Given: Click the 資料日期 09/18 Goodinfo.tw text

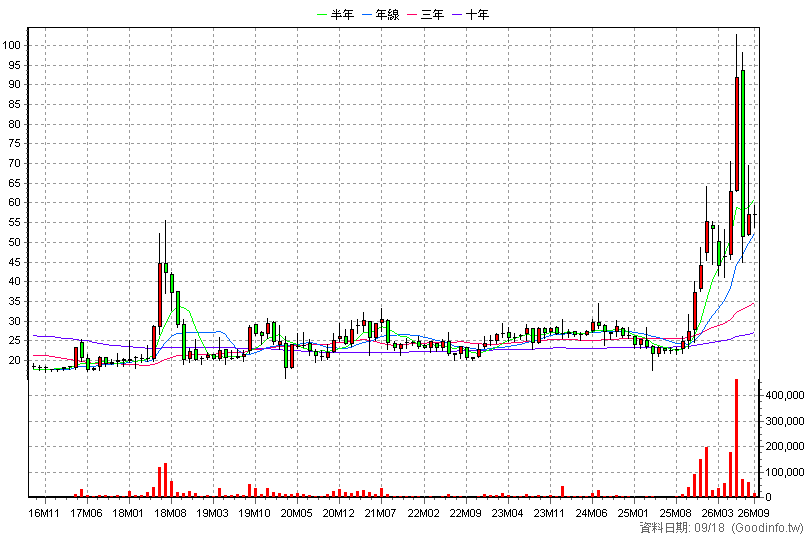Looking at the screenshot, I should pyautogui.click(x=722, y=528).
